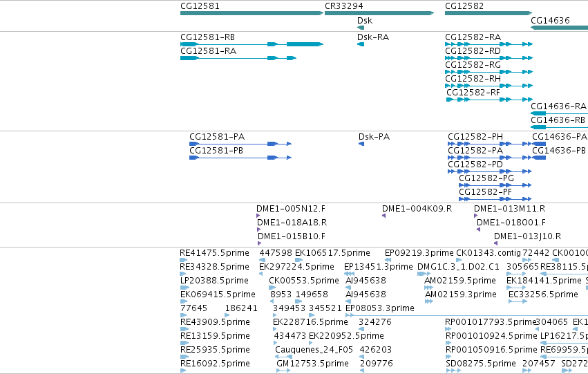Click EST CK00553.5prime
588x374 pixels.
(x=272, y=288)
